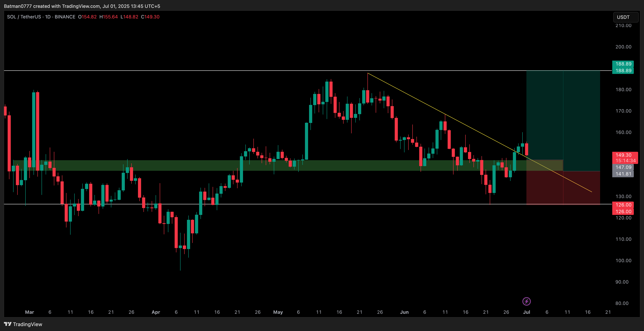The image size is (644, 331).
Task: Click the close value C149.30
Action: point(150,17)
